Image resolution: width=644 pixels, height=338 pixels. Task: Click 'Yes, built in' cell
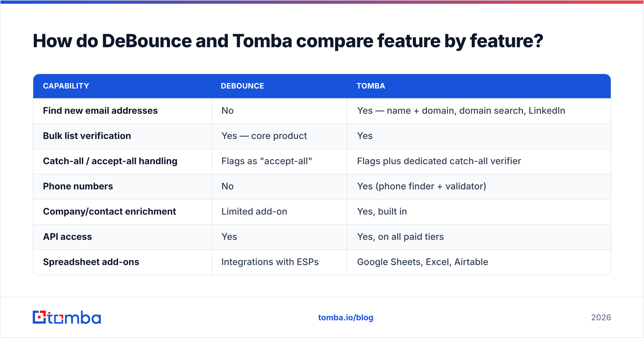(x=382, y=211)
